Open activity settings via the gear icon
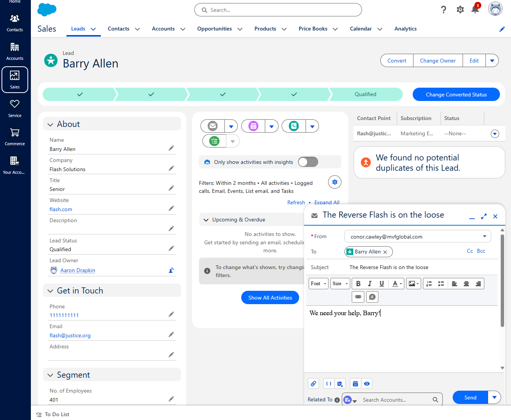The image size is (511, 420). coord(335,182)
